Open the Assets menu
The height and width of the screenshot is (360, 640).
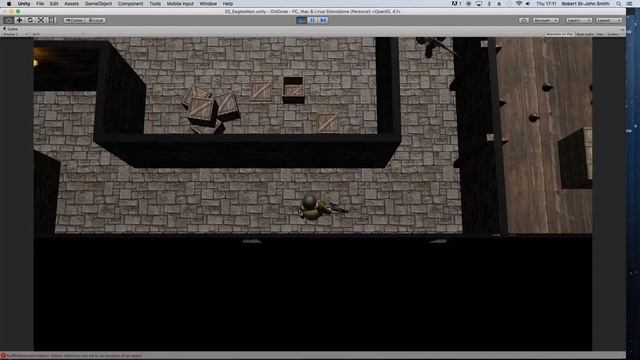coord(71,4)
